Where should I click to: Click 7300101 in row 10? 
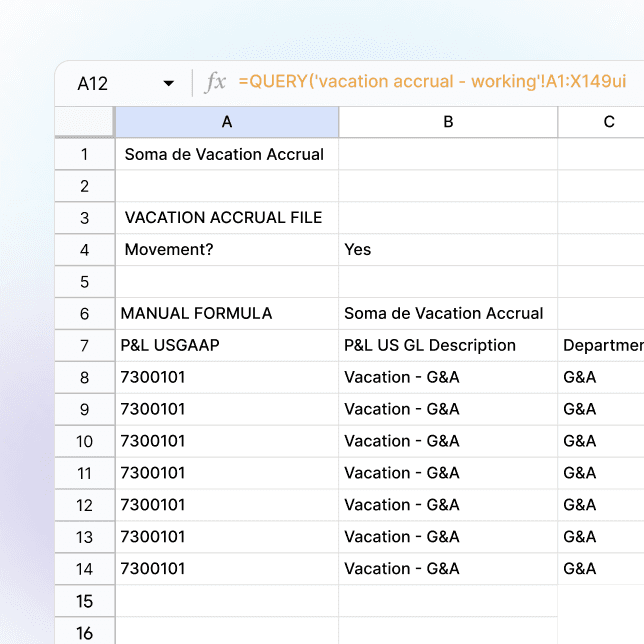tap(227, 441)
